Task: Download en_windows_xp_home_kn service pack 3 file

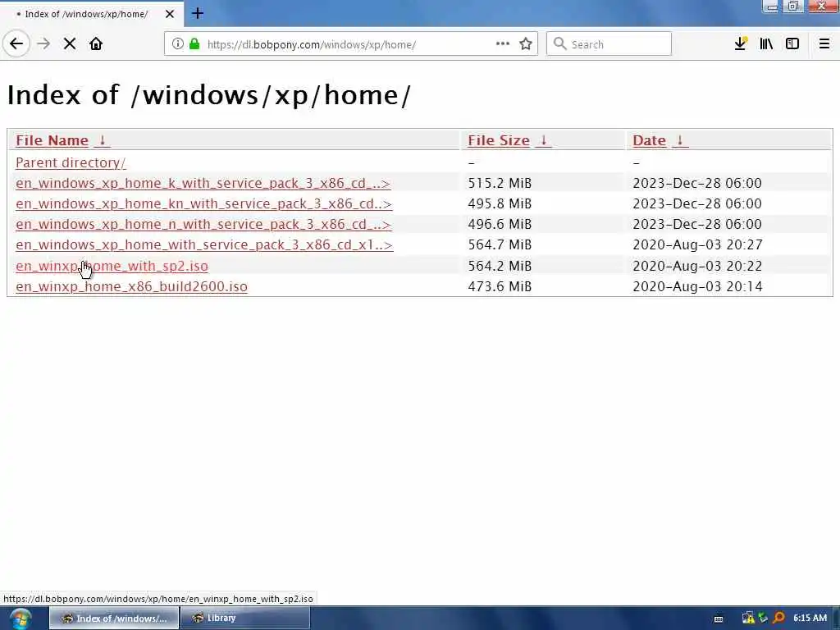Action: 203,204
